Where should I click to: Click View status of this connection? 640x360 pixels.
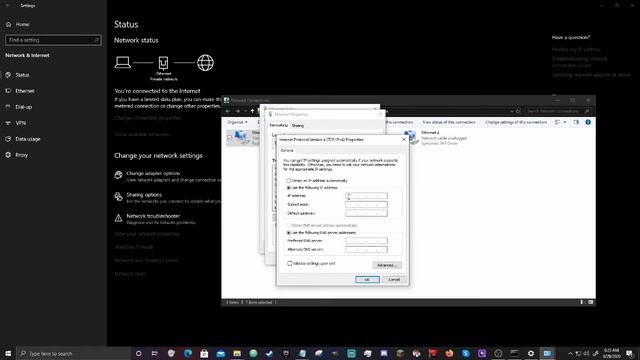(449, 122)
